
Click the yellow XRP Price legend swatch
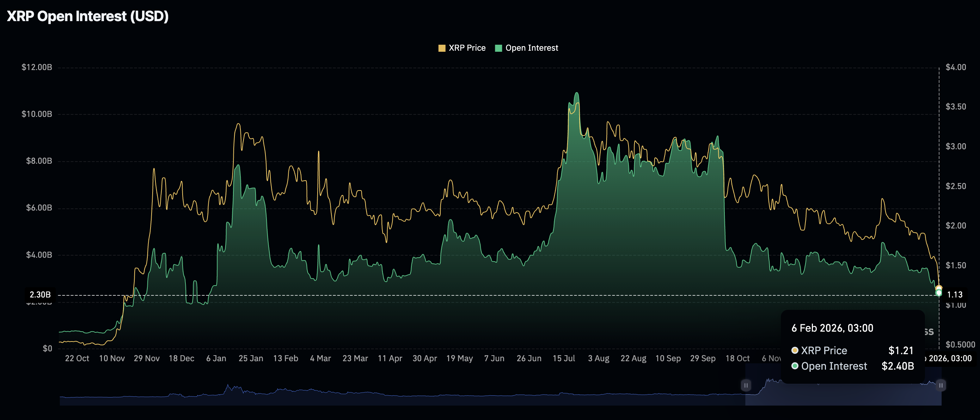[442, 48]
